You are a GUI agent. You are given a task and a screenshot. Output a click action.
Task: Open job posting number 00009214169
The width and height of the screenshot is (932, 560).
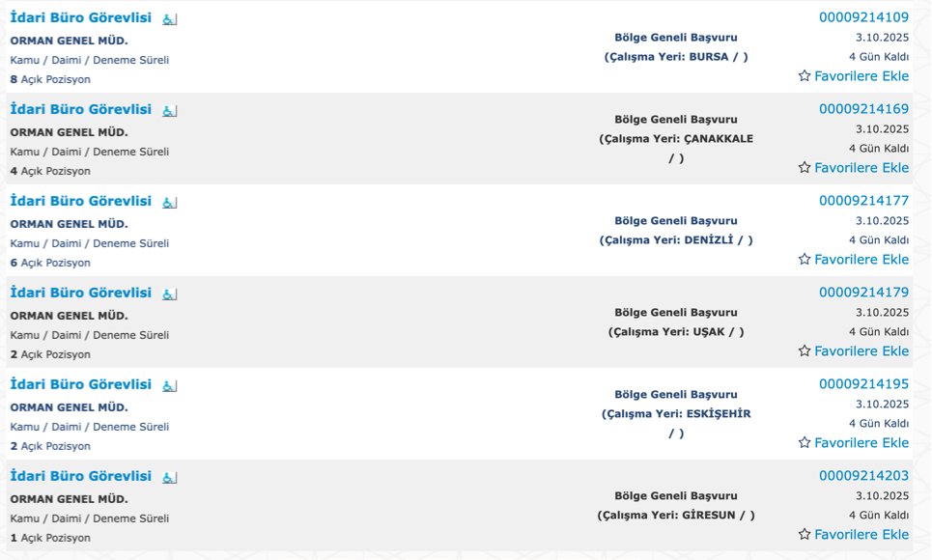[x=863, y=109]
